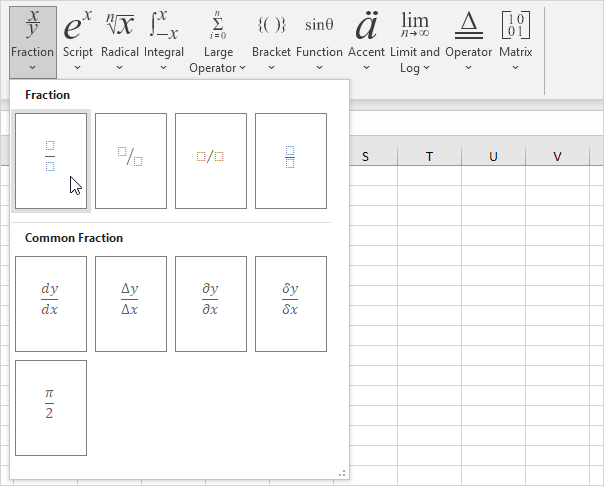
Task: Select column T header
Action: coord(429,156)
